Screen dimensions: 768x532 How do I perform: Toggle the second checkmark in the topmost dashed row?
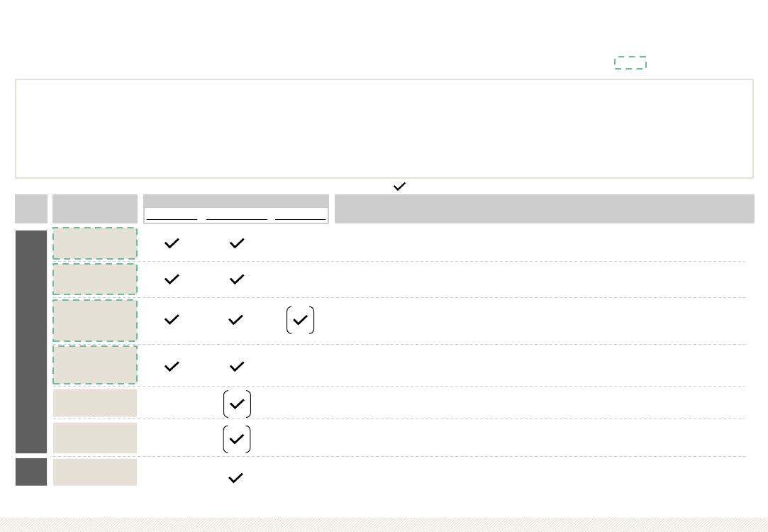point(237,243)
